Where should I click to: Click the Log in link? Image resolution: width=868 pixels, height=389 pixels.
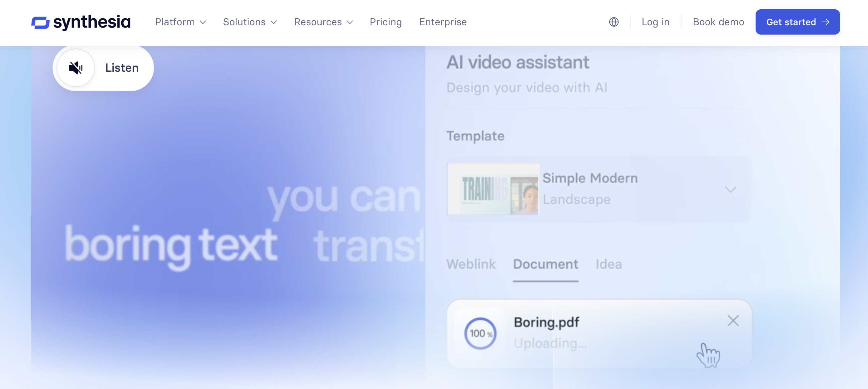[655, 22]
